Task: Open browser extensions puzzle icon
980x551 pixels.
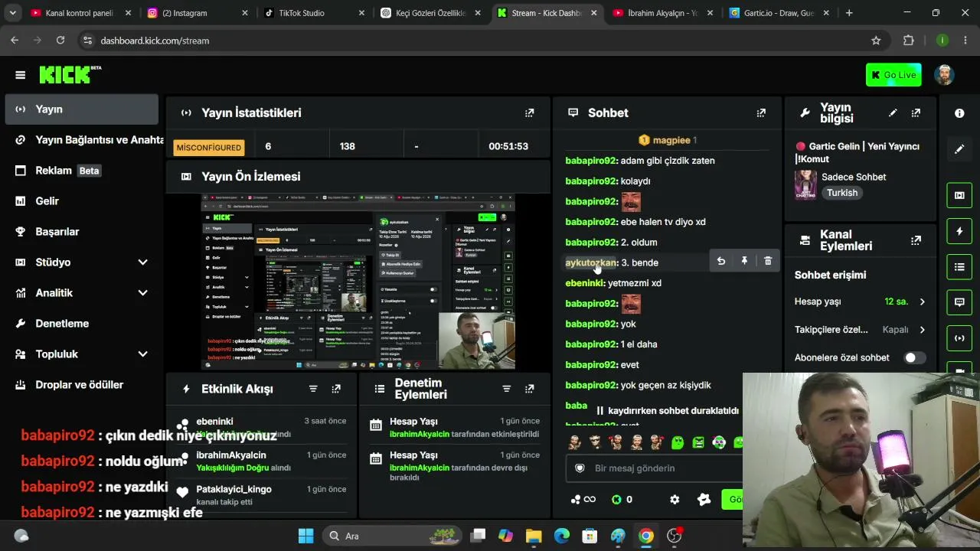Action: 909,41
